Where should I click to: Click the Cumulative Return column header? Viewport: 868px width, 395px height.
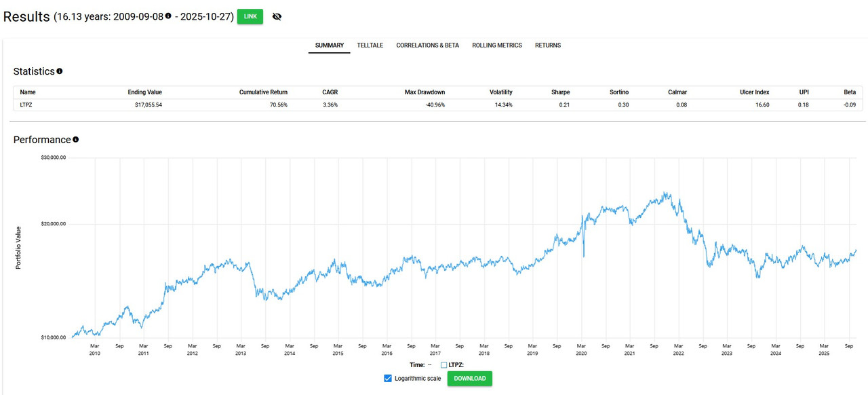263,92
